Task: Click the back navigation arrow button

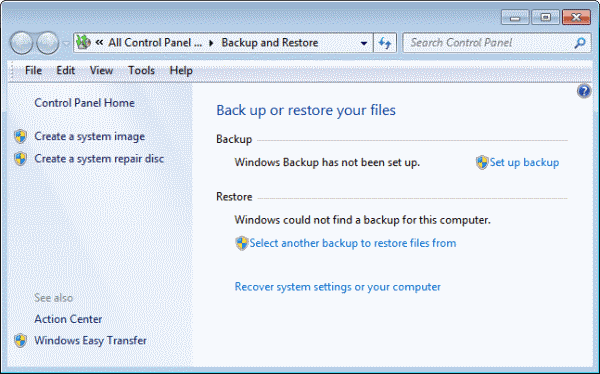Action: [x=21, y=42]
